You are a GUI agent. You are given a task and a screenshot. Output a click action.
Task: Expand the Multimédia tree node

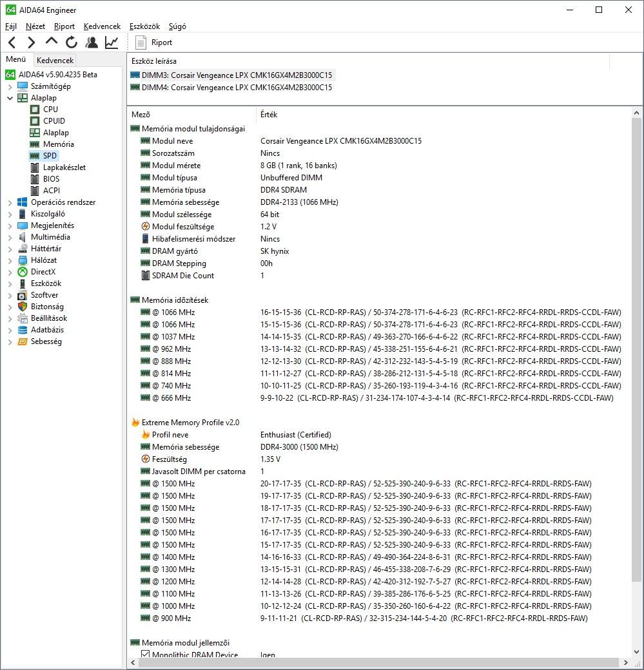10,236
